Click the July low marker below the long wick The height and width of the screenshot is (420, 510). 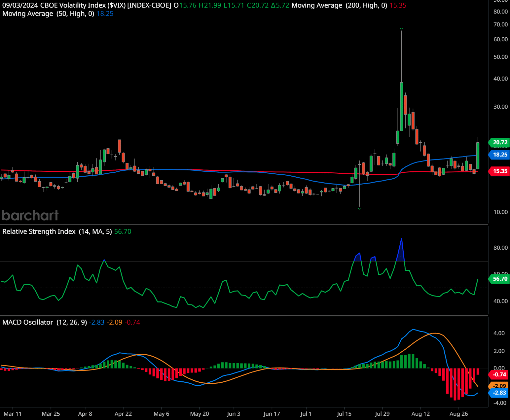[x=360, y=208]
